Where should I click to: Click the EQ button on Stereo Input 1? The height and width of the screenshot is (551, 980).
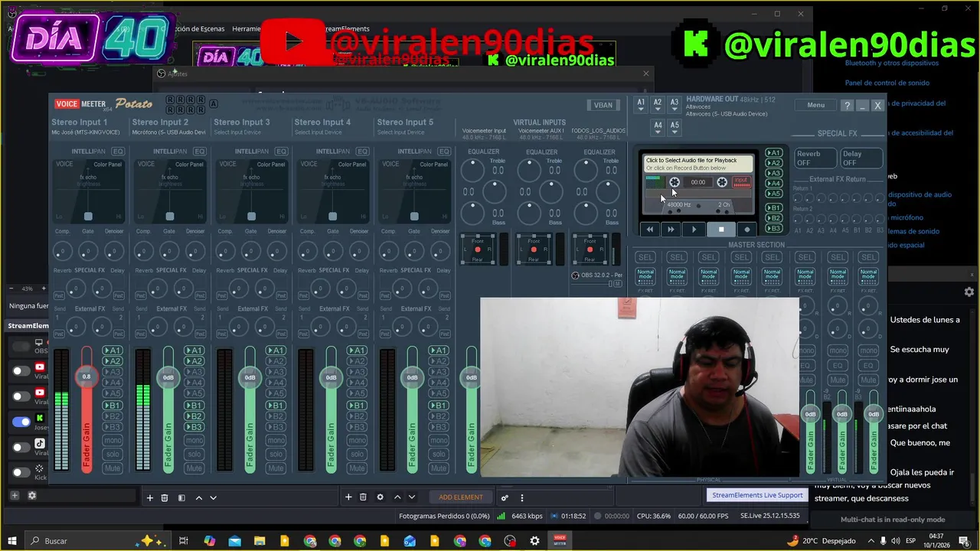point(118,152)
